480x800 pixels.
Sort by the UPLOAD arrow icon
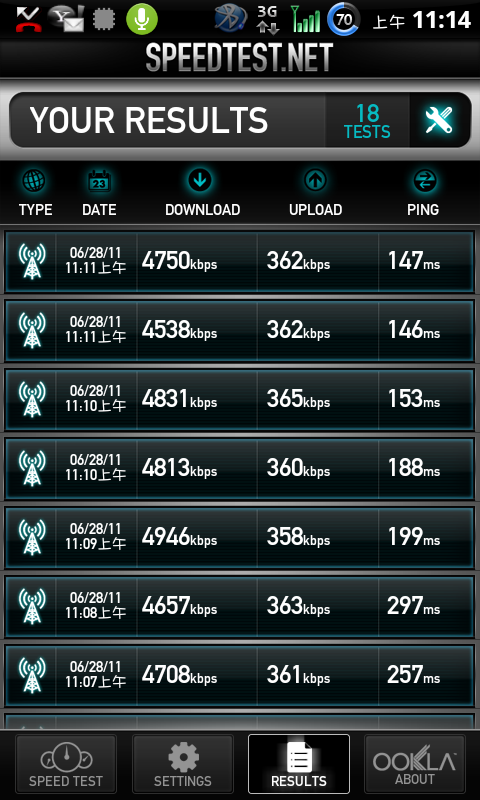(315, 181)
